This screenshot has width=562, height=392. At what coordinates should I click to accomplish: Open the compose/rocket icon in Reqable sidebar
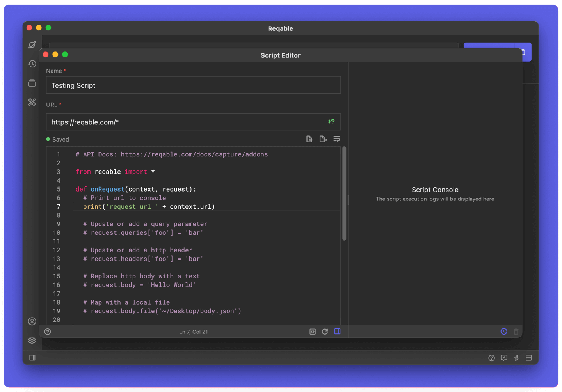click(32, 44)
